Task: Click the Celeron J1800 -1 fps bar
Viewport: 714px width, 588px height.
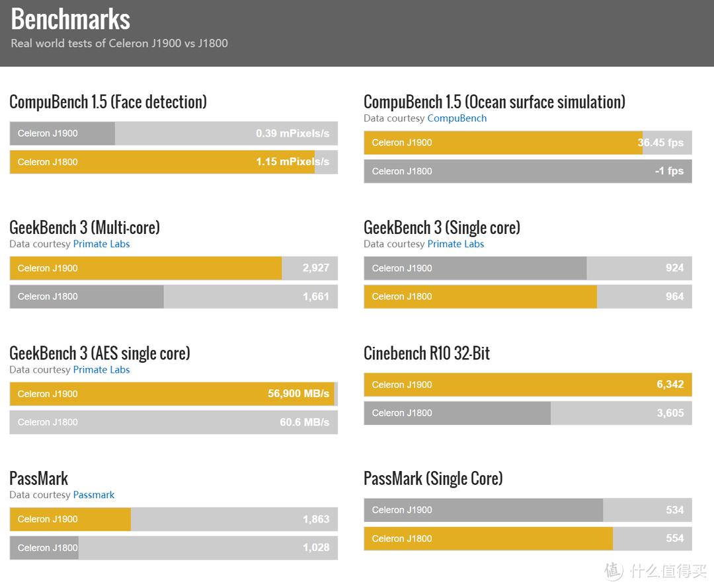Action: pos(528,171)
